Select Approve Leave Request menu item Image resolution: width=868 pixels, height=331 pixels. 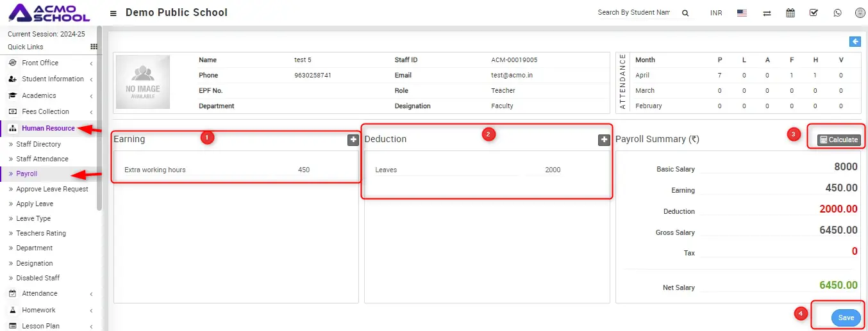(52, 189)
